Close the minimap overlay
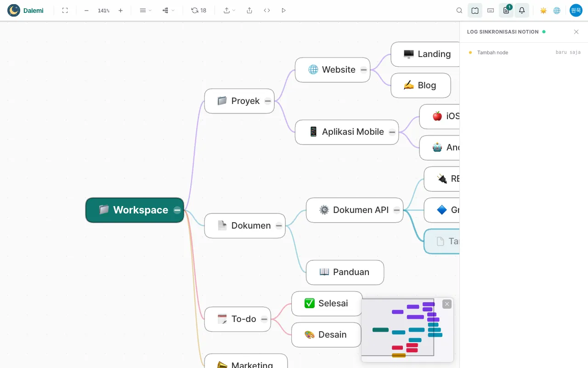 coord(447,304)
